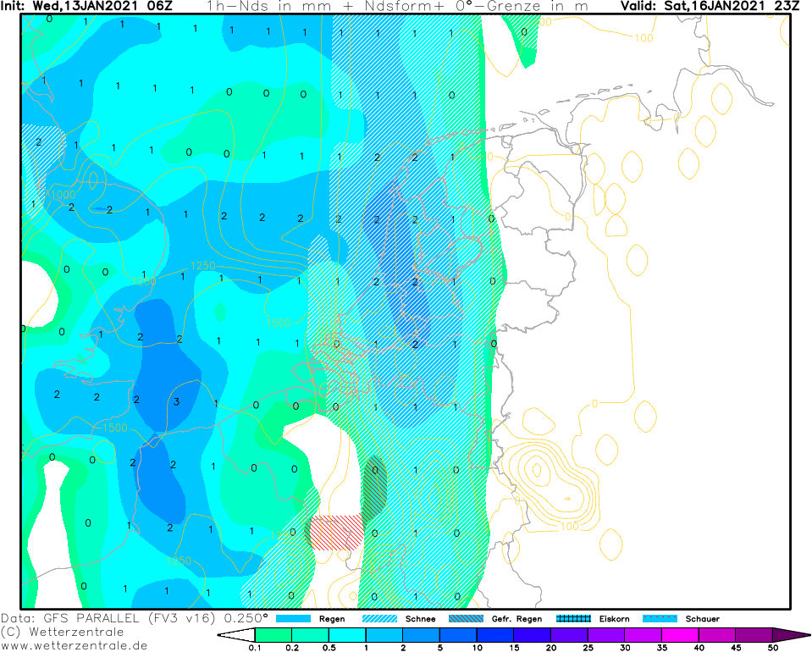Select the 5–10 color scale segment
Image resolution: width=812 pixels, height=652 pixels.
coord(458,635)
